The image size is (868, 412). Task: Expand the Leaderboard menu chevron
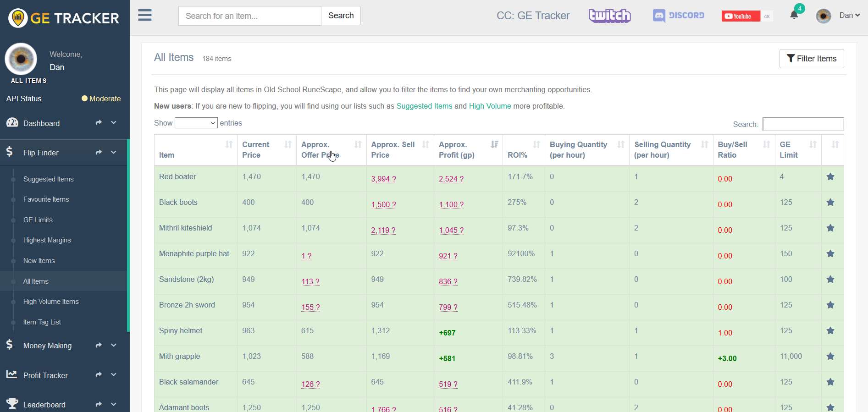tap(114, 404)
